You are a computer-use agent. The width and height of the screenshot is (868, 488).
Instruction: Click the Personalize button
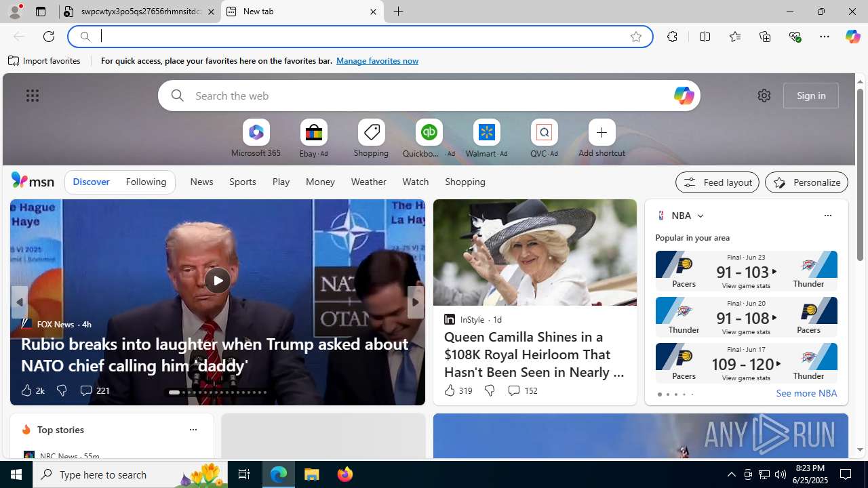[806, 182]
